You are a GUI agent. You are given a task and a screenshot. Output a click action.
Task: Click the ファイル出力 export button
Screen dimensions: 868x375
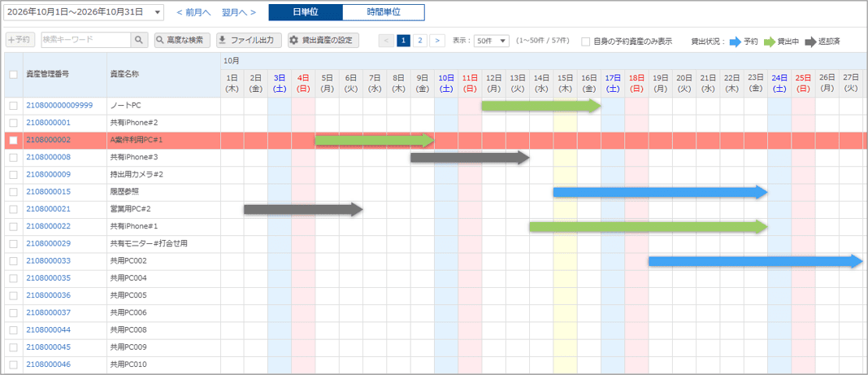click(250, 40)
